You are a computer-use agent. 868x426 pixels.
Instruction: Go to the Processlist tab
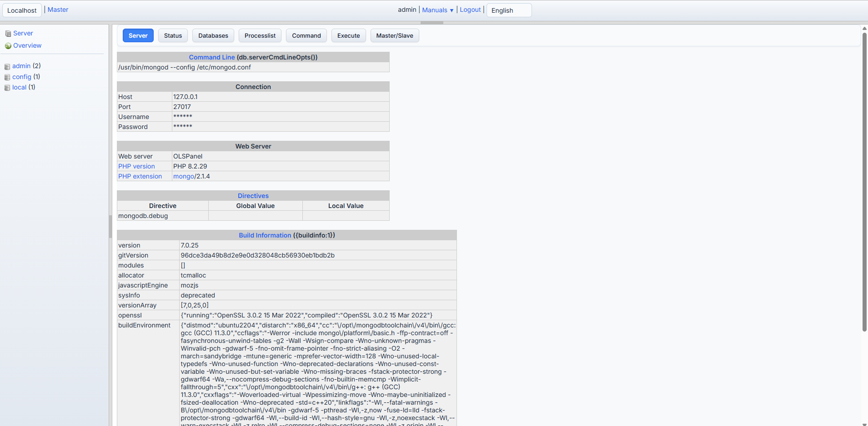coord(260,35)
